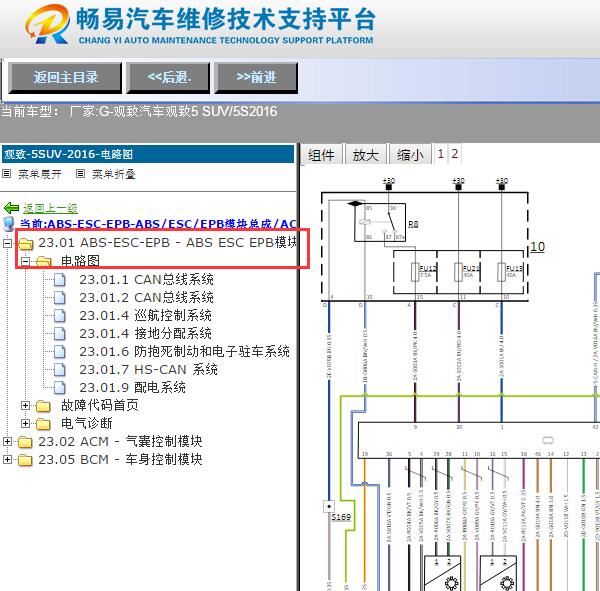Viewport: 600px width, 591px height.
Task: Collapse the 23.01 ABS-ESC-EPB node
Action: point(7,243)
